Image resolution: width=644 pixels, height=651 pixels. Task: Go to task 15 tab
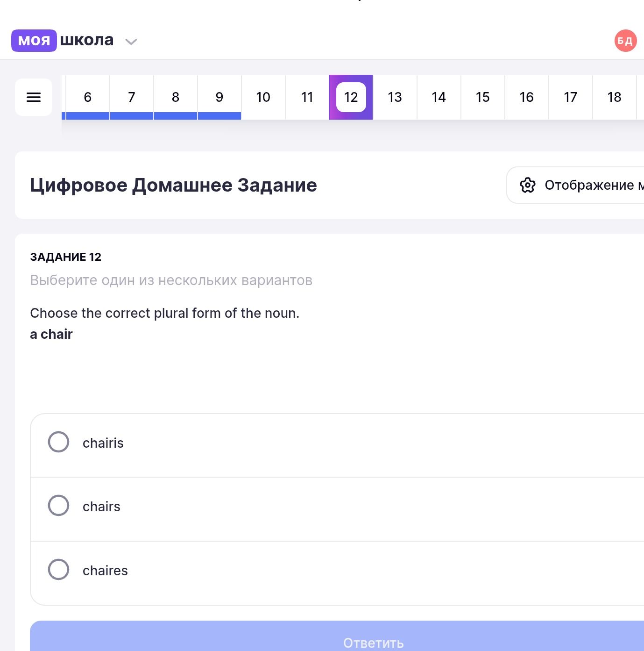[x=483, y=97]
